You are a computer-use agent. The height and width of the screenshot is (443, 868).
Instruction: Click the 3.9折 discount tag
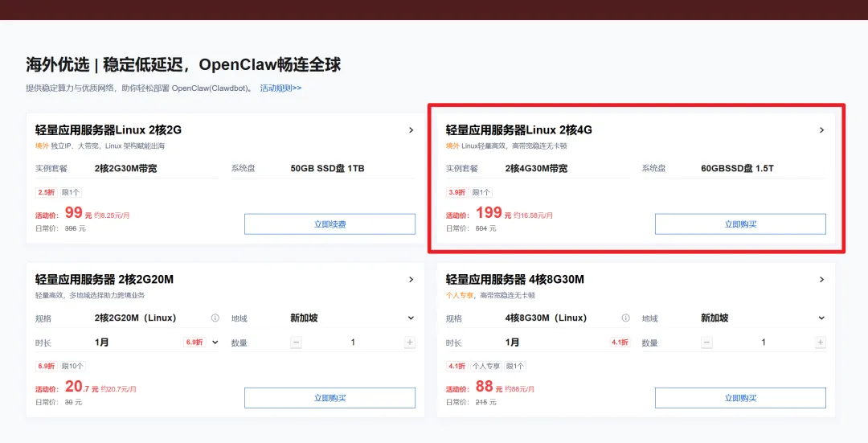pyautogui.click(x=457, y=192)
